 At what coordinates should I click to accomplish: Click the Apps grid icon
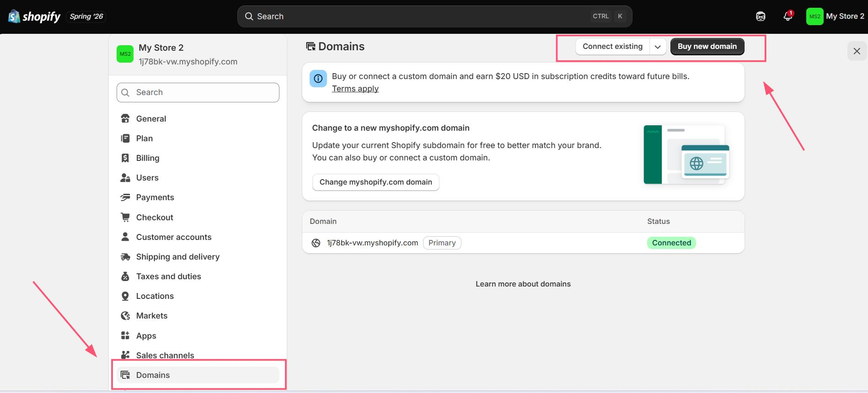(125, 335)
